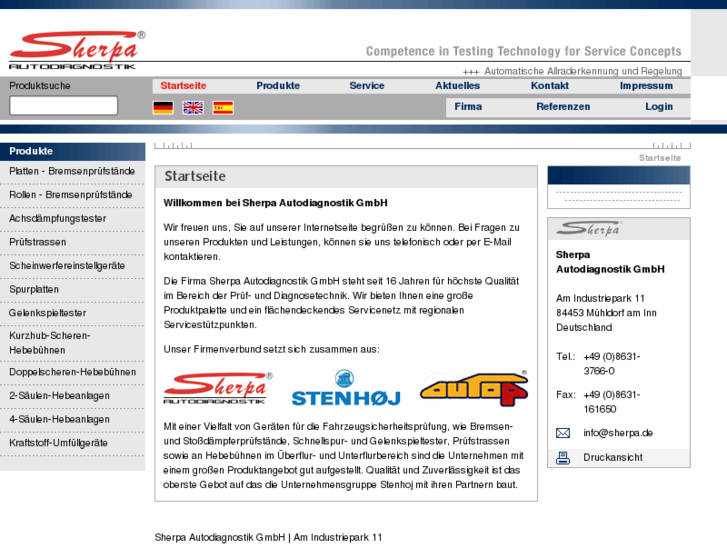Screen dimensions: 727x545
Task: Click the email envelope icon
Action: (563, 433)
